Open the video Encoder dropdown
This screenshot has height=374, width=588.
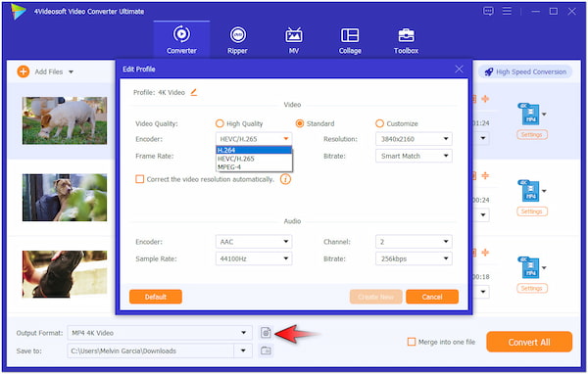[254, 139]
